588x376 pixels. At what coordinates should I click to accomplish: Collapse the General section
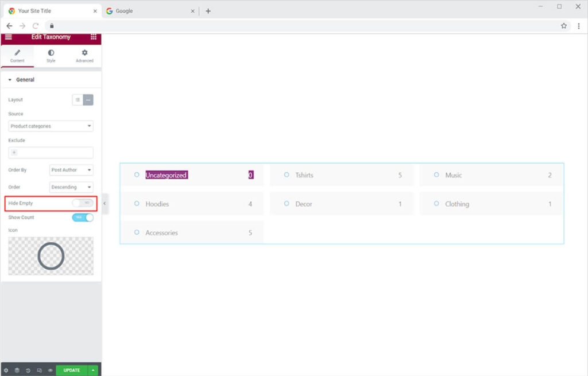[10, 80]
